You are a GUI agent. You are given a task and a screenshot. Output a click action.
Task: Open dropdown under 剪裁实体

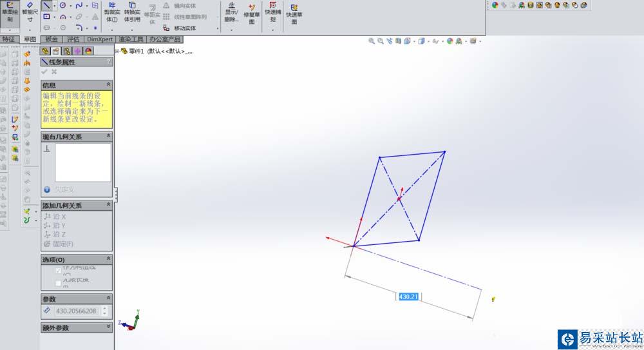[112, 30]
